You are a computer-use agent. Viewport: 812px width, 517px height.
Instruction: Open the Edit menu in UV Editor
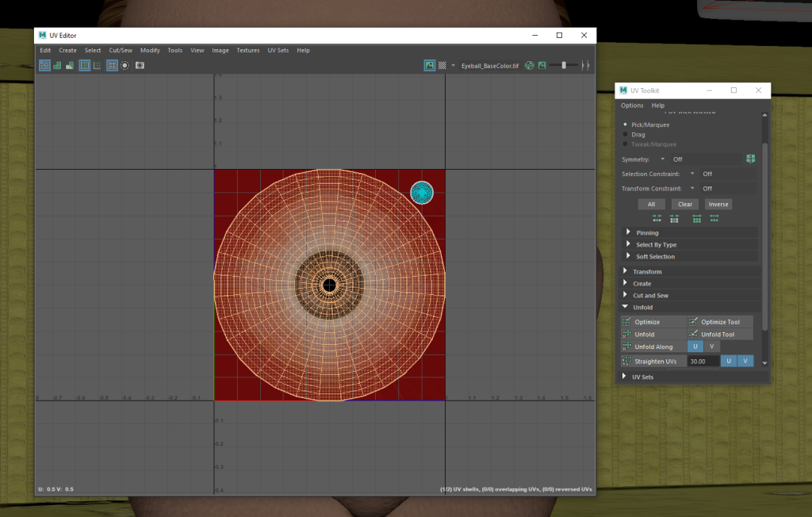coord(45,50)
